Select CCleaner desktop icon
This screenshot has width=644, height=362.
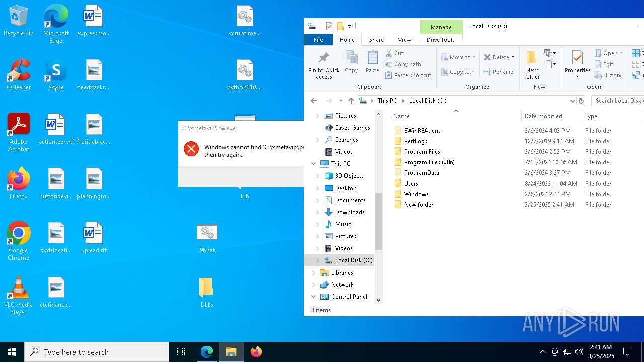coord(19,75)
